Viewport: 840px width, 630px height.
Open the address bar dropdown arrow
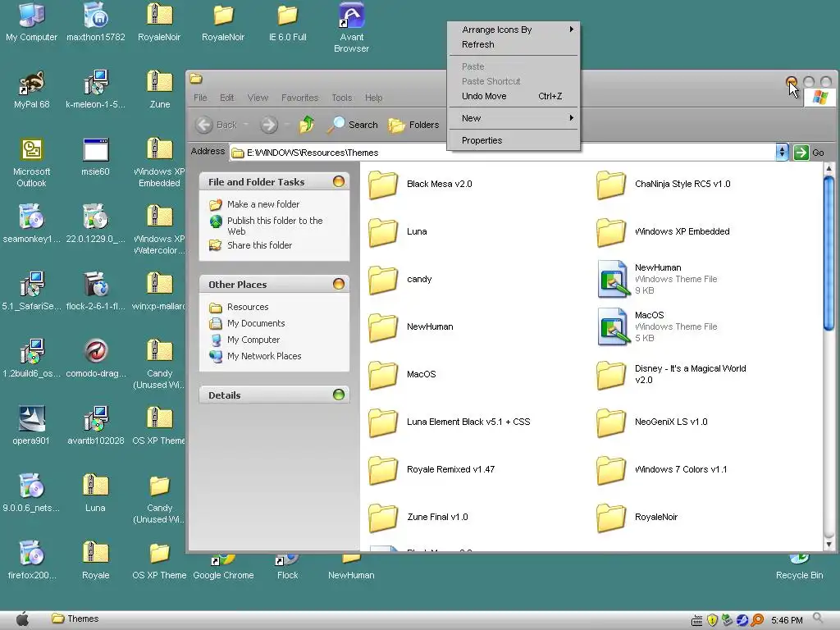point(782,153)
